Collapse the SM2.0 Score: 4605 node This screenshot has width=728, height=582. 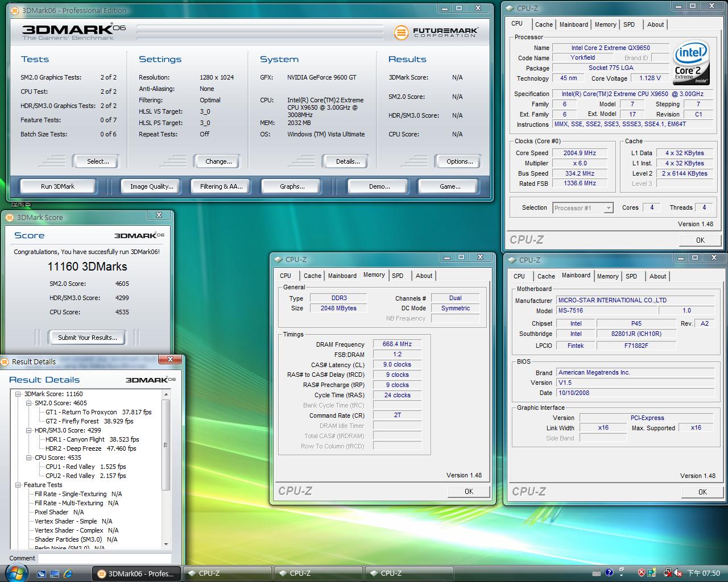(29, 403)
